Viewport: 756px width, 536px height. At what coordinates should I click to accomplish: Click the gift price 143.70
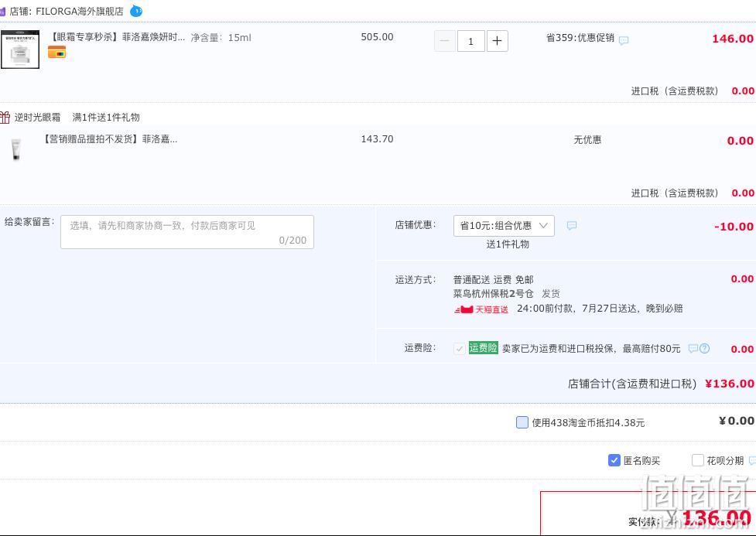tap(377, 139)
